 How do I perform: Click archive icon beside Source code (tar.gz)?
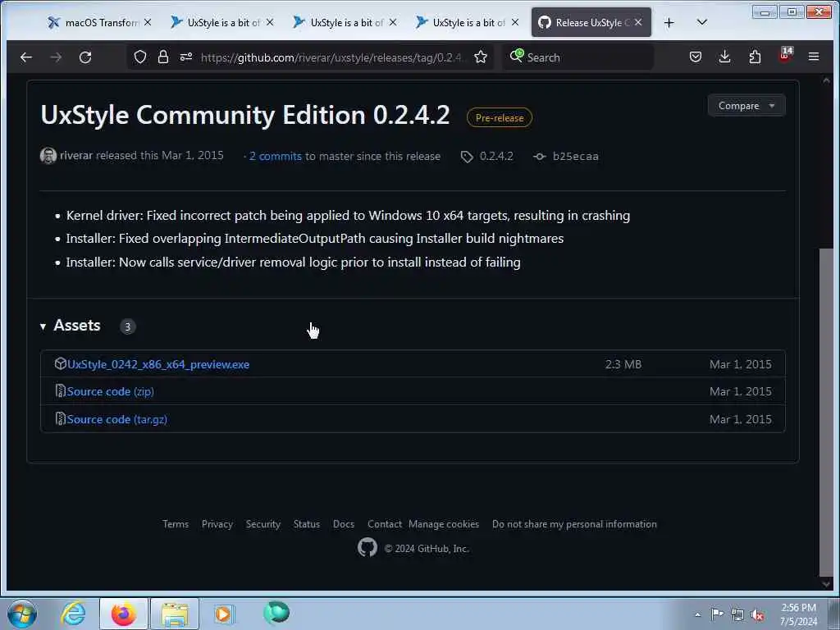click(61, 419)
